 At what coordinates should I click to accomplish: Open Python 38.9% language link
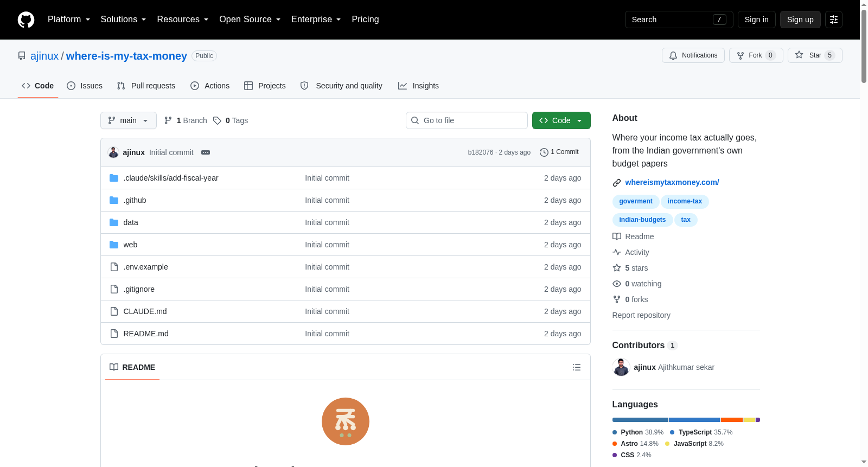click(x=638, y=432)
